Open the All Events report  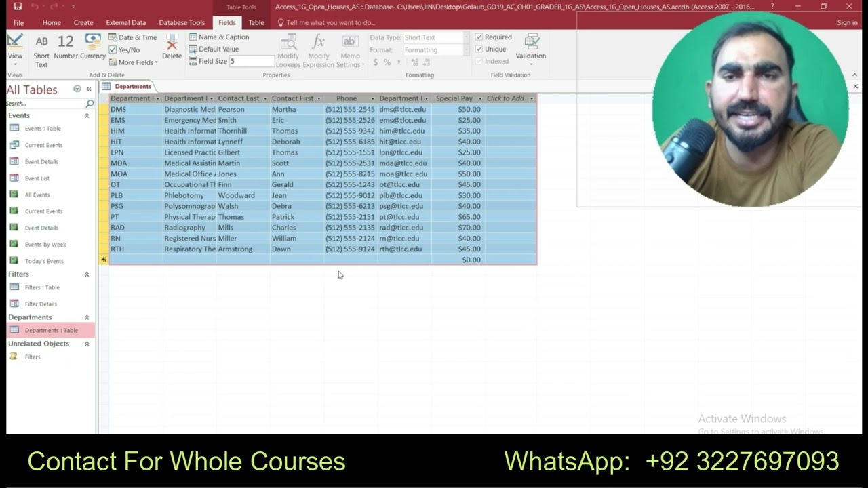(x=37, y=195)
